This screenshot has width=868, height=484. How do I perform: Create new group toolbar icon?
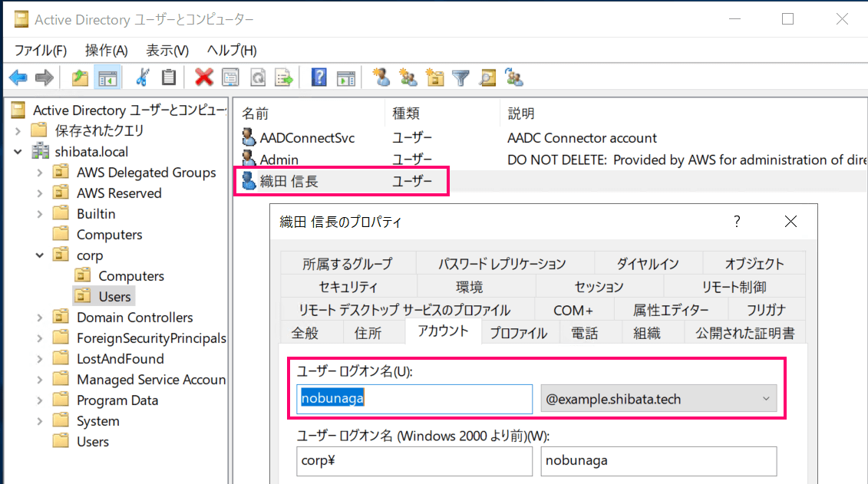pyautogui.click(x=408, y=77)
